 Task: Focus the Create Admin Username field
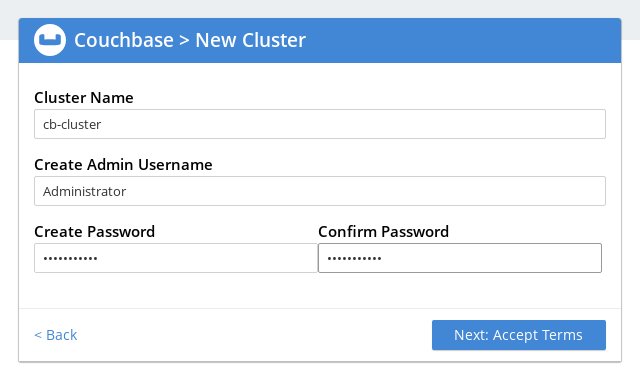(x=320, y=191)
